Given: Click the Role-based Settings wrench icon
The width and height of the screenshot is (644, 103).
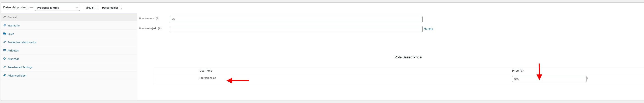Looking at the screenshot, I should pyautogui.click(x=4, y=67).
